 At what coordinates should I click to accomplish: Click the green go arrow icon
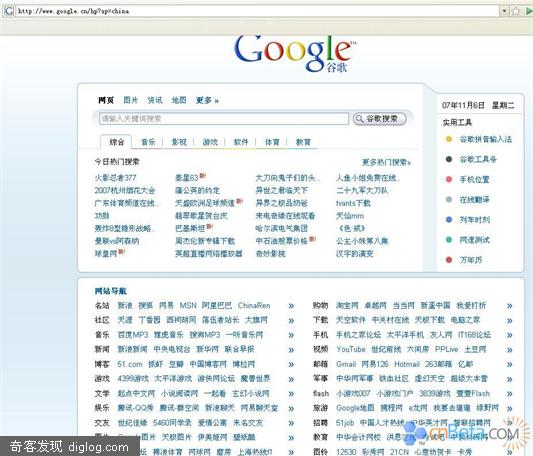529,11
